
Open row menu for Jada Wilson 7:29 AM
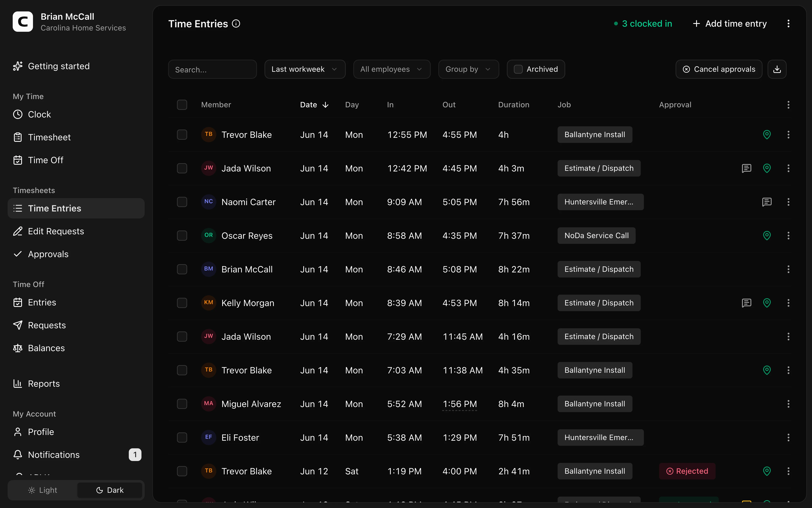coord(788,337)
